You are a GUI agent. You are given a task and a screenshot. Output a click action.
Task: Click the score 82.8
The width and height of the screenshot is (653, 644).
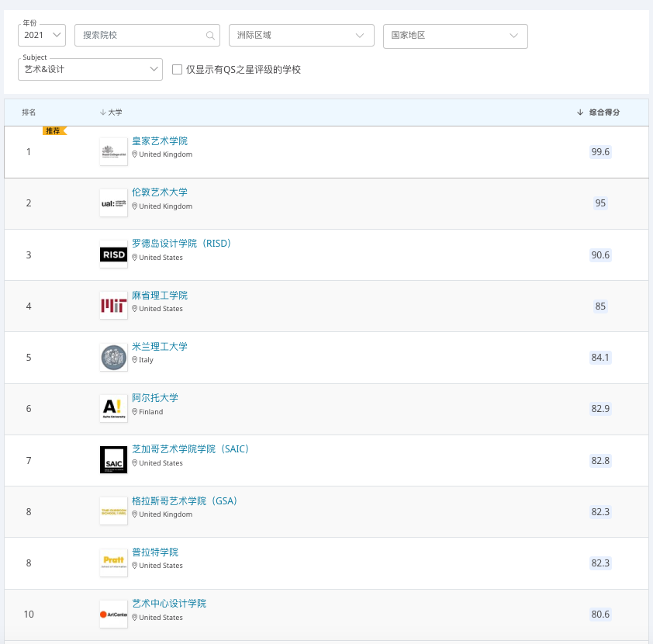coord(600,461)
